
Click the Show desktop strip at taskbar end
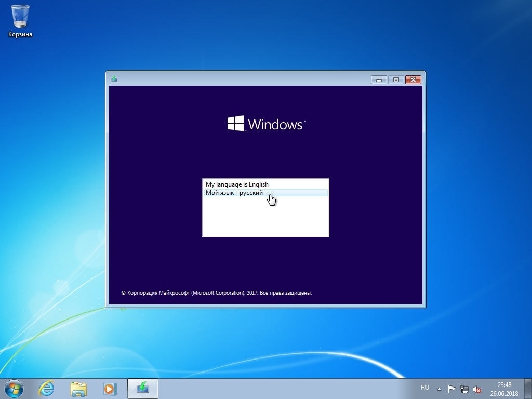point(528,389)
